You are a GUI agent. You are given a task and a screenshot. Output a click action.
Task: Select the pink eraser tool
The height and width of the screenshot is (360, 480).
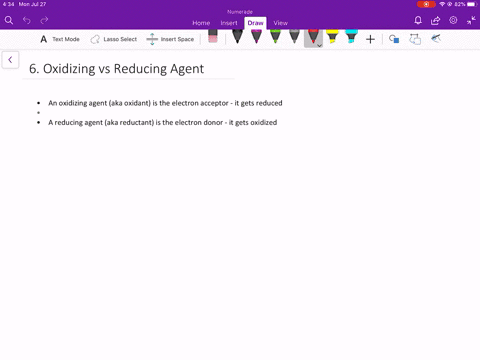pyautogui.click(x=213, y=37)
